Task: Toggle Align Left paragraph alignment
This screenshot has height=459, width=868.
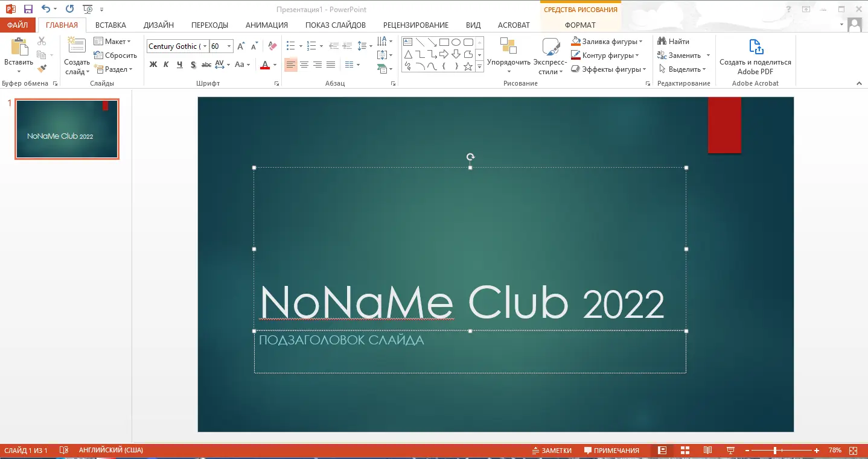Action: [x=291, y=65]
